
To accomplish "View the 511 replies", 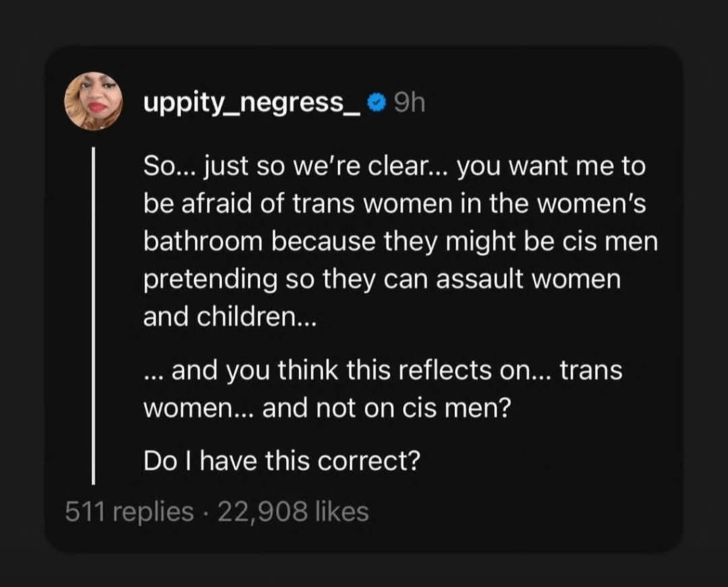I will (129, 511).
